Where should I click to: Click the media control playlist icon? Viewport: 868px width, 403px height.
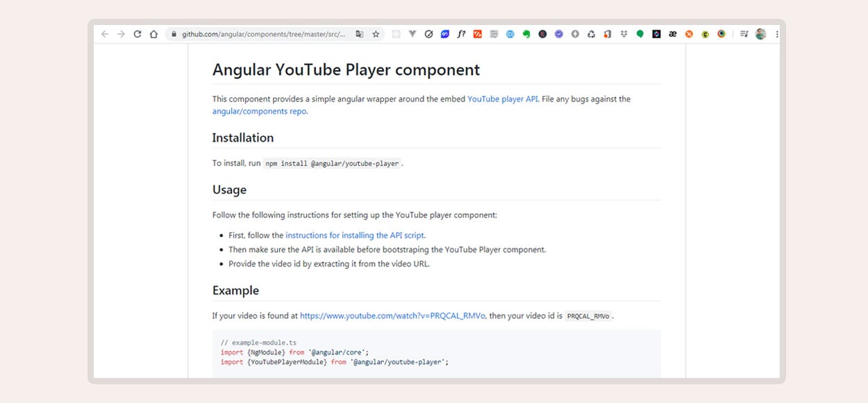coord(744,33)
